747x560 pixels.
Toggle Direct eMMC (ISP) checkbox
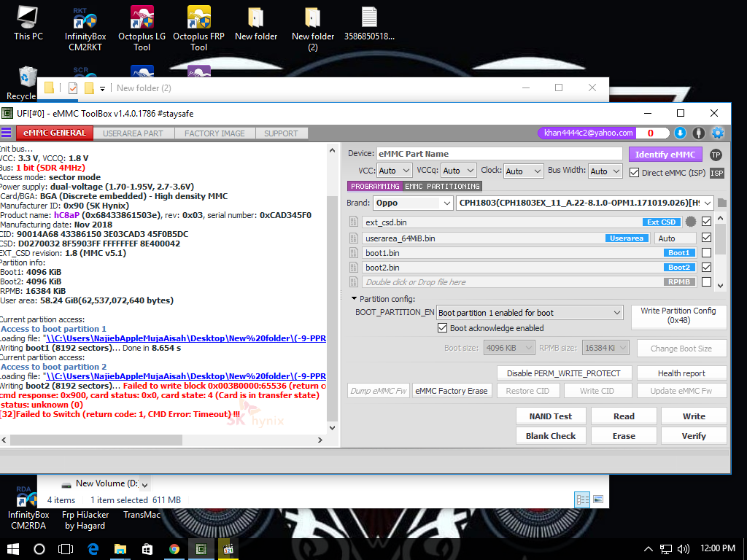click(634, 172)
